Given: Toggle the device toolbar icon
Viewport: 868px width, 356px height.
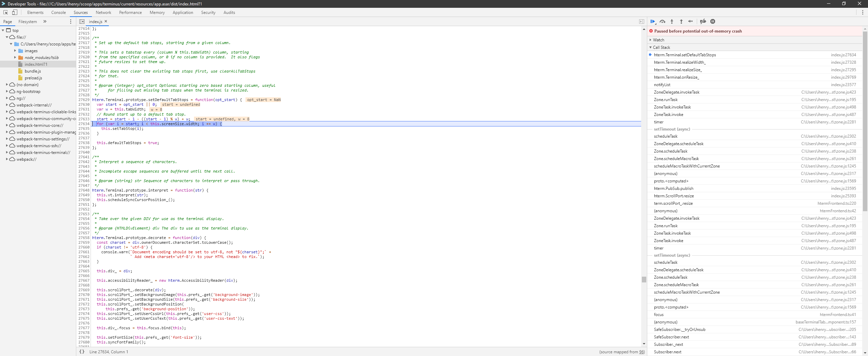Looking at the screenshot, I should [x=14, y=12].
